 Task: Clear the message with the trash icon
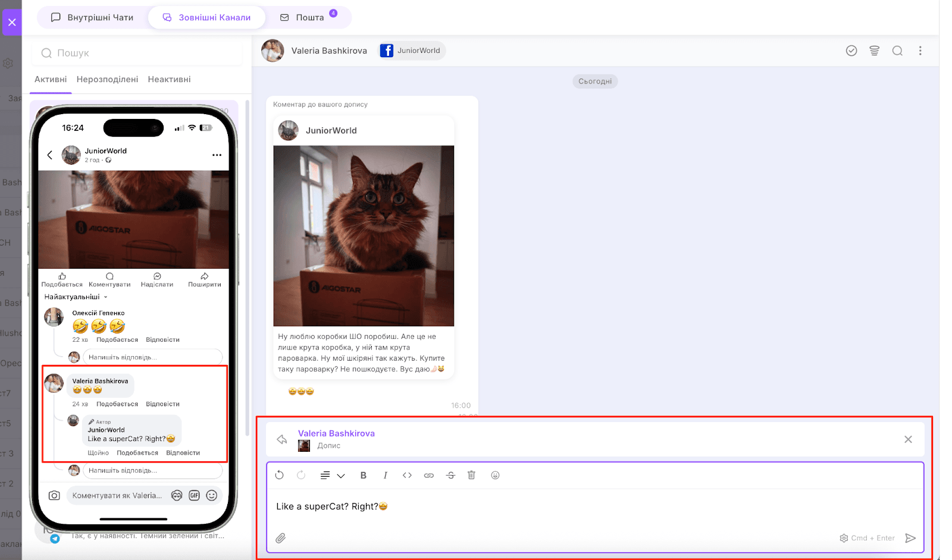(x=471, y=475)
